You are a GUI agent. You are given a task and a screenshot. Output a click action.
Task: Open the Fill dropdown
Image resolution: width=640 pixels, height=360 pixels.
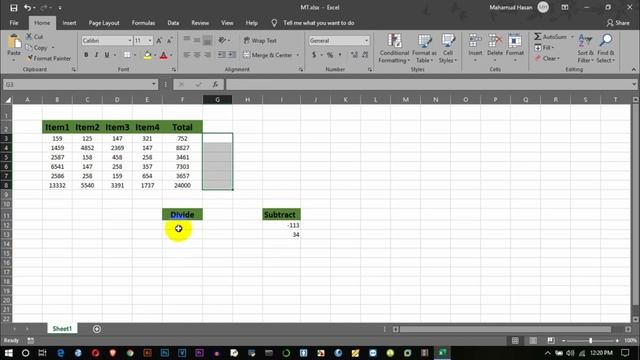point(544,48)
